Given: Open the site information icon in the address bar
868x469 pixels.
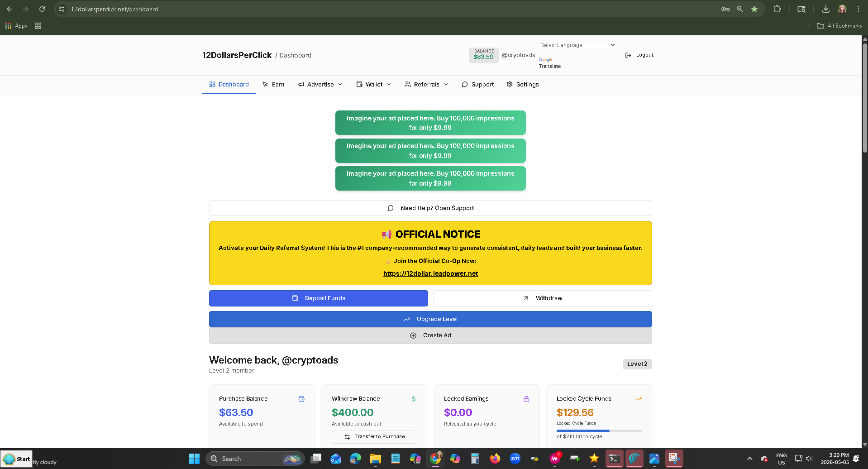Looking at the screenshot, I should pyautogui.click(x=62, y=9).
